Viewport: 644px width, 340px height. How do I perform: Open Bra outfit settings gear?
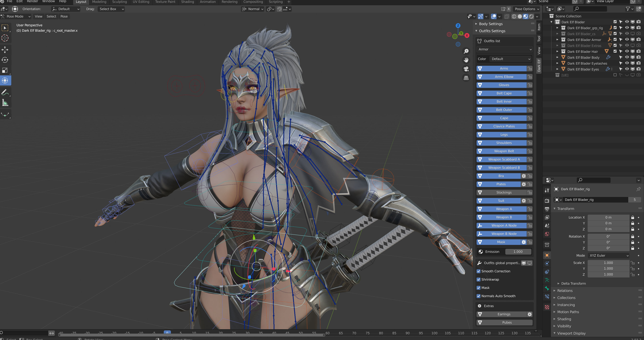pos(523,176)
